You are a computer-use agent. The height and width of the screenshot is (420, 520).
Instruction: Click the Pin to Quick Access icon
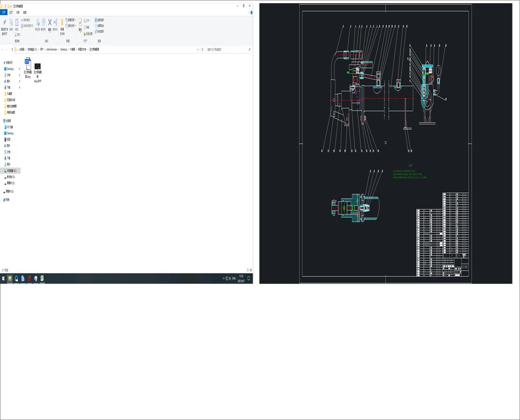click(4, 23)
